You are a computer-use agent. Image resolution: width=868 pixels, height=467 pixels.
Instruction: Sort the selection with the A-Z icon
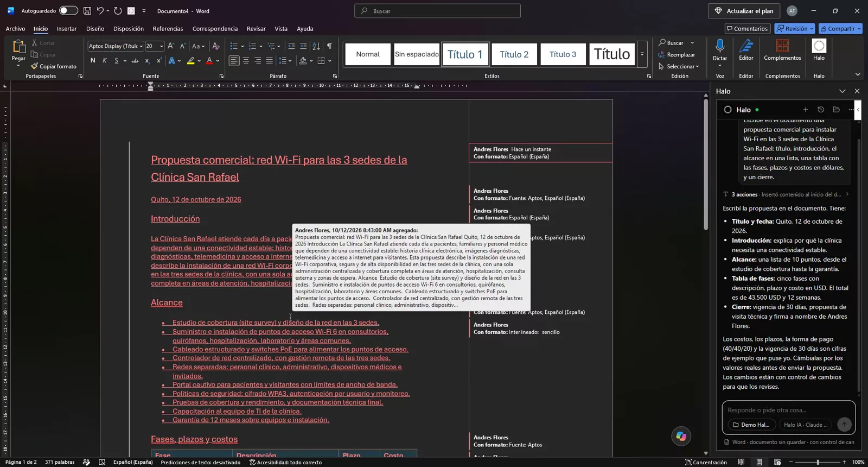pyautogui.click(x=316, y=46)
